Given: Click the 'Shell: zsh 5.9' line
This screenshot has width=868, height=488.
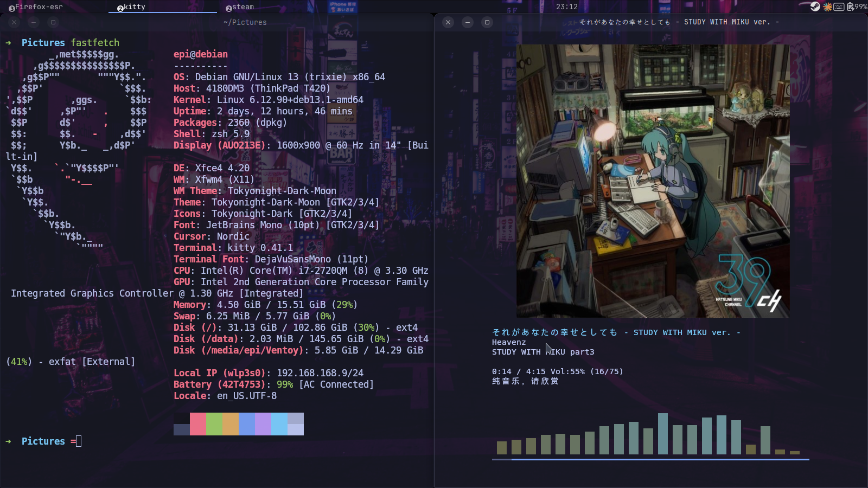Looking at the screenshot, I should 212,134.
